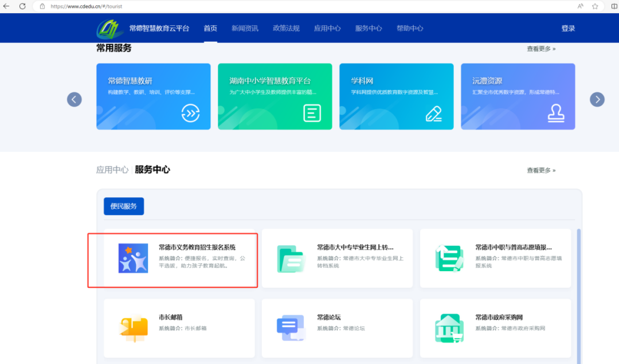Open the 常德智慧教研 service card

153,96
